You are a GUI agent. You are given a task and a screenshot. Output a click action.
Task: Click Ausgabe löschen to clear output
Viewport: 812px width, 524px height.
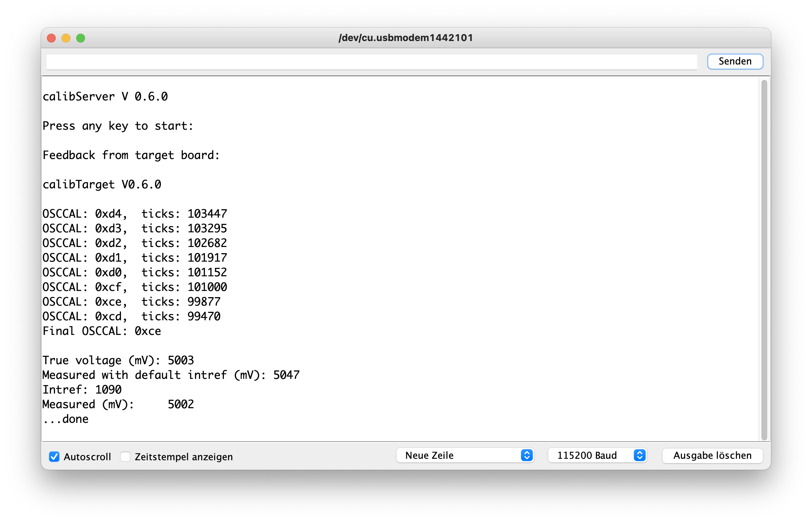[x=712, y=455]
